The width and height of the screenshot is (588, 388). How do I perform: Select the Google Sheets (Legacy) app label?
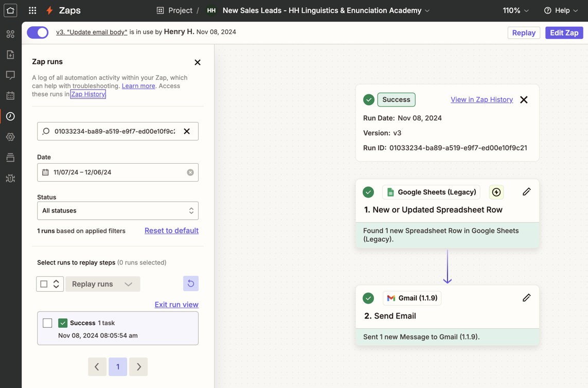pyautogui.click(x=432, y=192)
